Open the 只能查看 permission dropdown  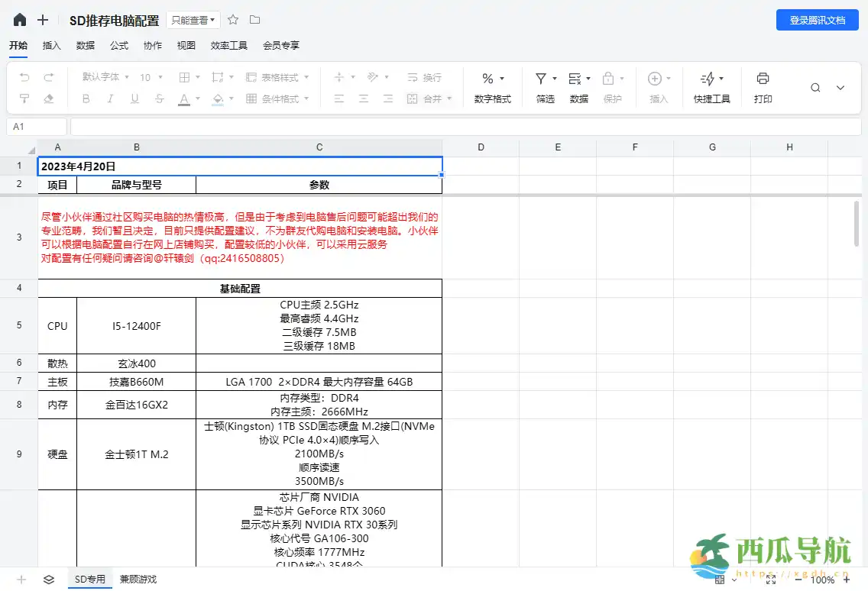(x=193, y=20)
